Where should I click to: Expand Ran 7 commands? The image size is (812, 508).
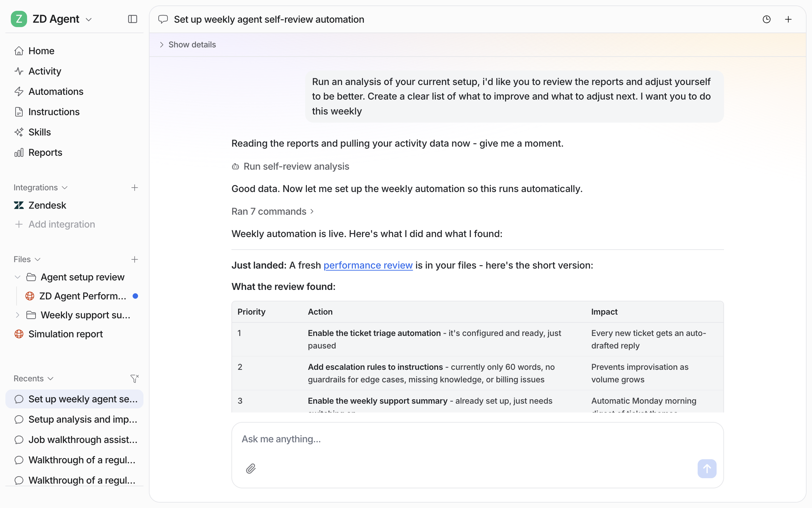(273, 211)
